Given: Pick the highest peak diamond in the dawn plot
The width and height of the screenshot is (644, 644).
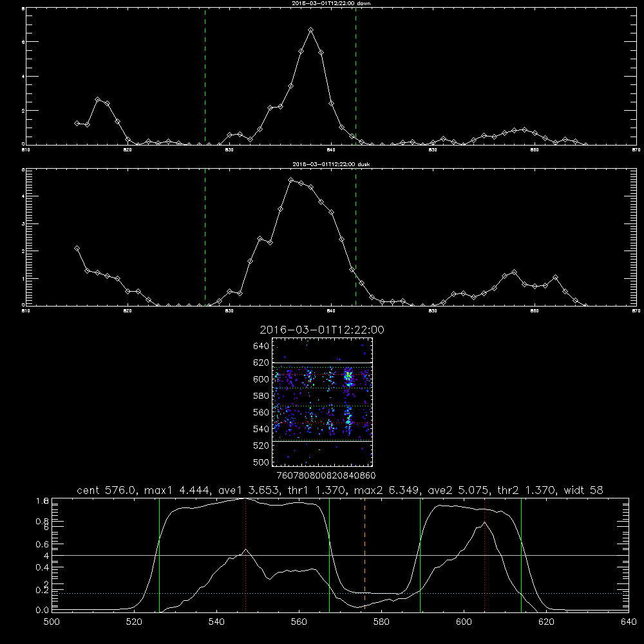Looking at the screenshot, I should pos(311,30).
